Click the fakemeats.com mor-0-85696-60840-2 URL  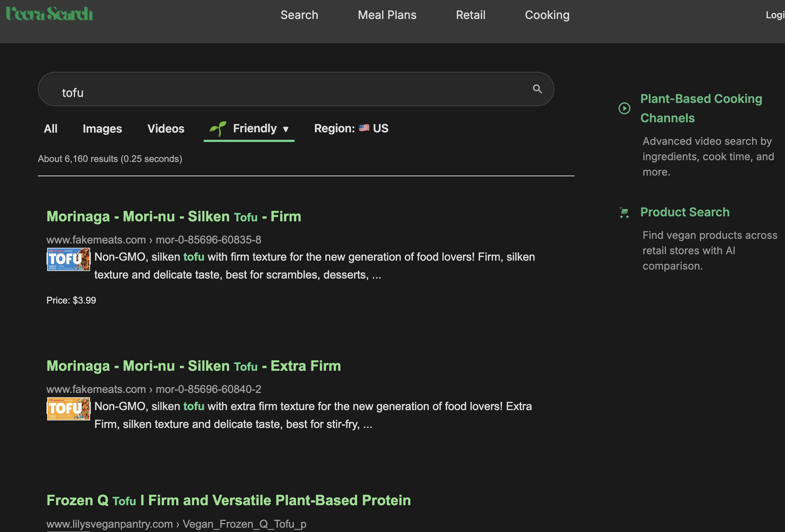[x=154, y=389]
